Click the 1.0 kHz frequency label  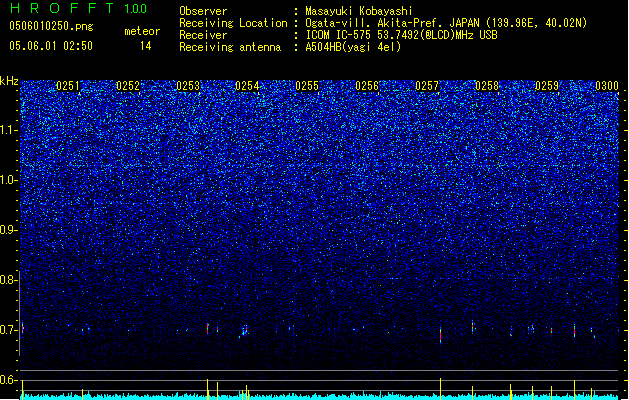point(9,181)
